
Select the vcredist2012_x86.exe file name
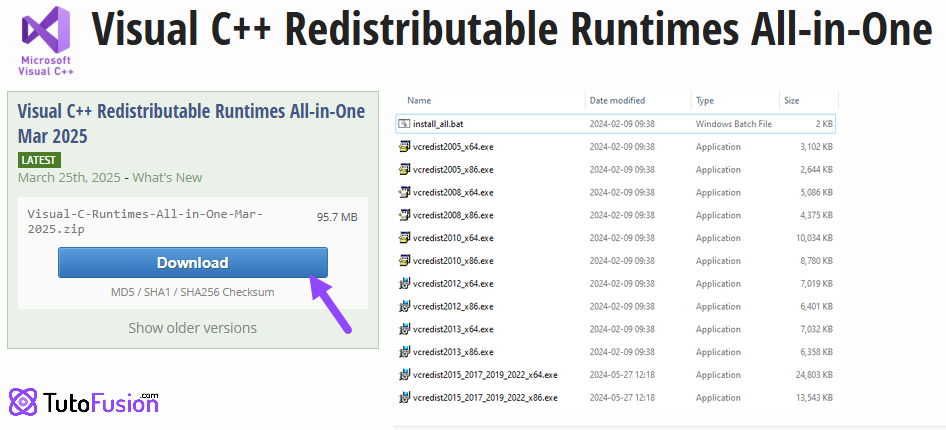coord(453,306)
